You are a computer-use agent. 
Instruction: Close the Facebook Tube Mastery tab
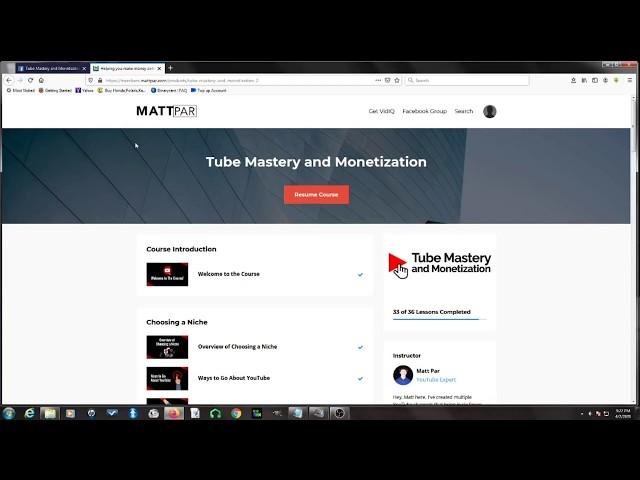click(x=84, y=69)
